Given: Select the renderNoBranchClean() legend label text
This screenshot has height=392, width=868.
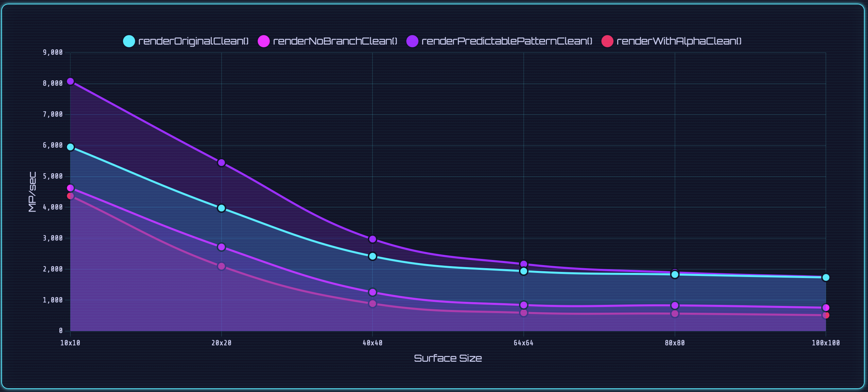Looking at the screenshot, I should pos(335,40).
